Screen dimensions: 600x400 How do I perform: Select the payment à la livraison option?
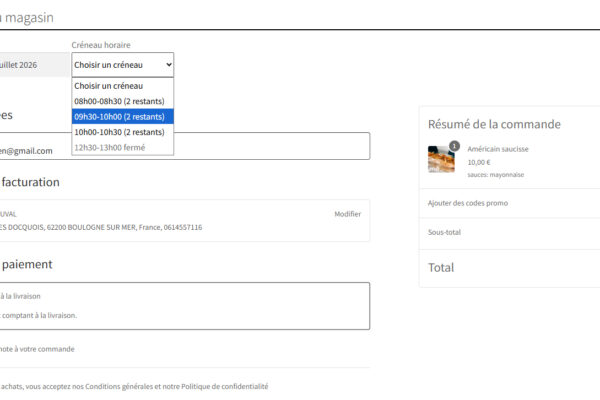(x=20, y=296)
